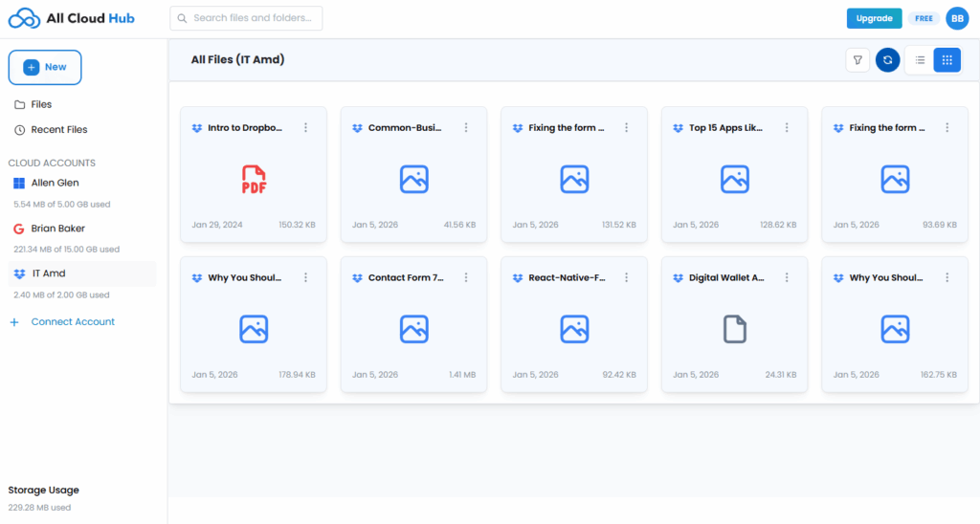Click the Google icon beside Brian Baker
Image resolution: width=980 pixels, height=524 pixels.
click(19, 229)
